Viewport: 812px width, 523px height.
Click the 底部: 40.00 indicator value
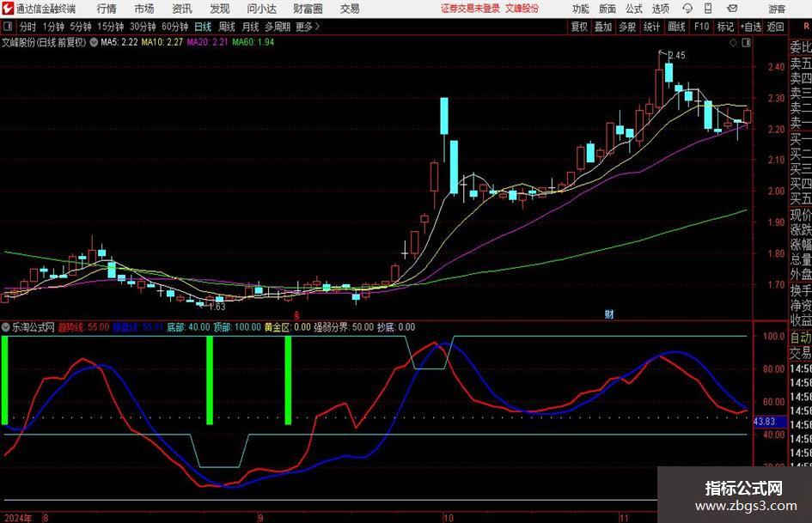pos(188,327)
